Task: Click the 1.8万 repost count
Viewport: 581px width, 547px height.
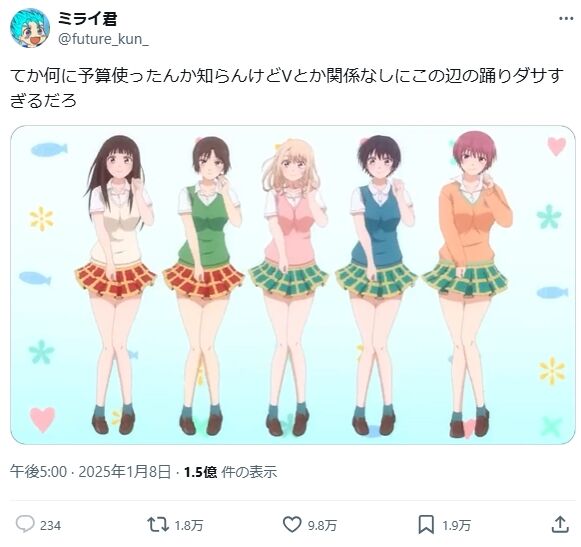Action: coord(189,526)
